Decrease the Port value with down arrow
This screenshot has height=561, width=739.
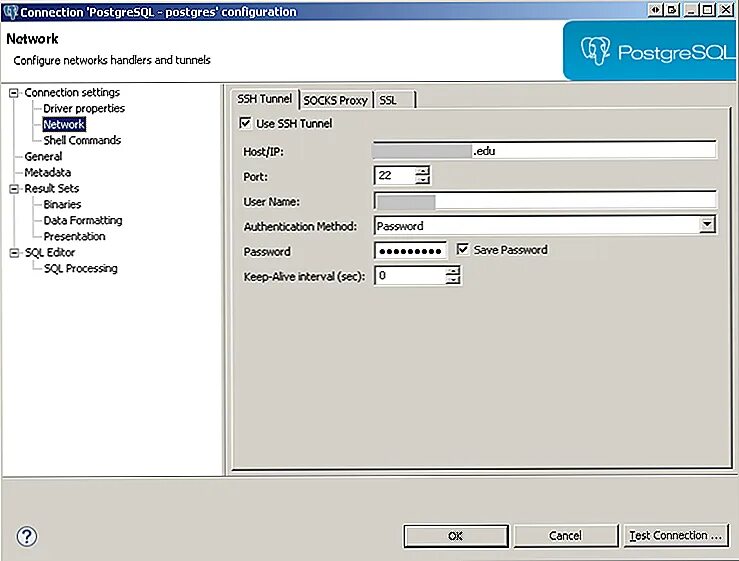423,180
